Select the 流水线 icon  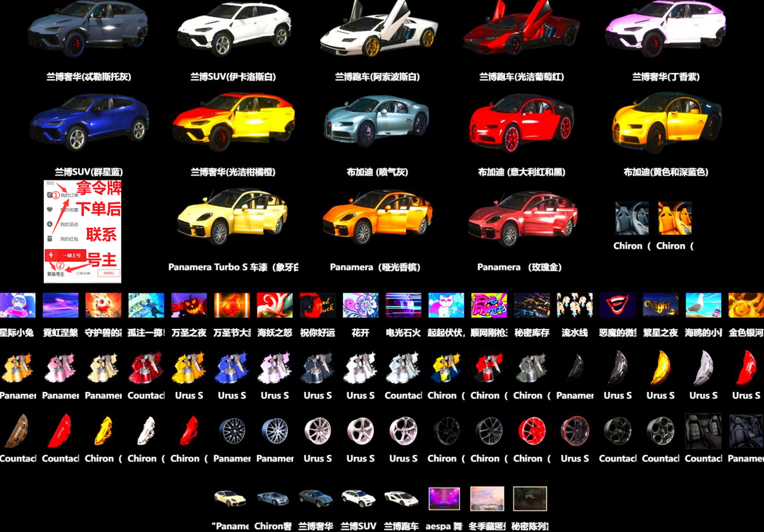pyautogui.click(x=574, y=306)
